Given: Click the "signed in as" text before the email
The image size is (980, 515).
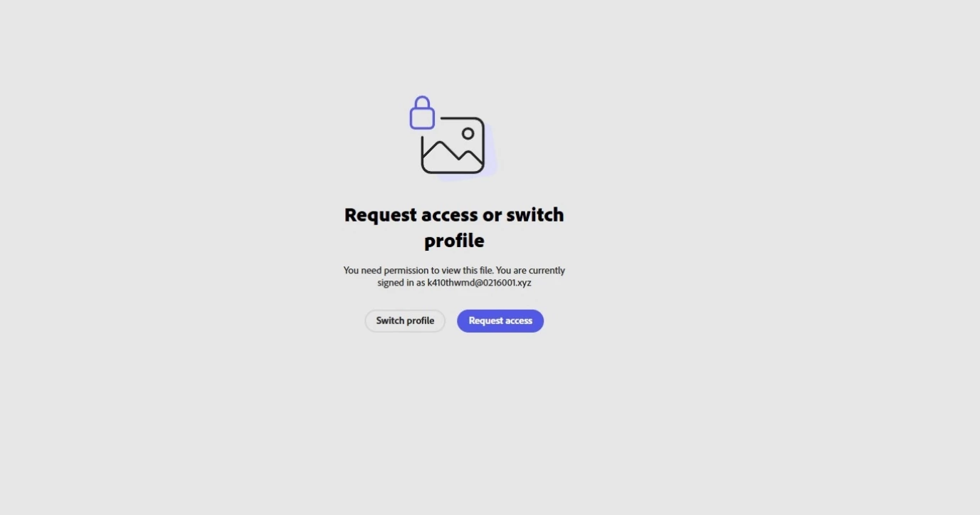Looking at the screenshot, I should (401, 283).
